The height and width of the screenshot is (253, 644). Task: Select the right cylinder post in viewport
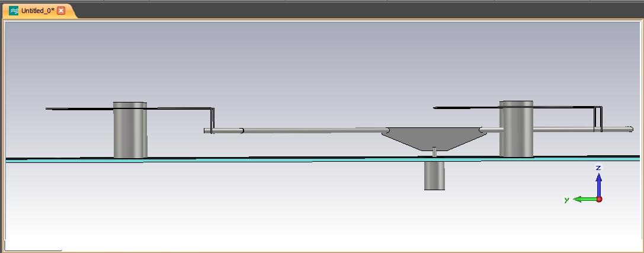point(516,129)
